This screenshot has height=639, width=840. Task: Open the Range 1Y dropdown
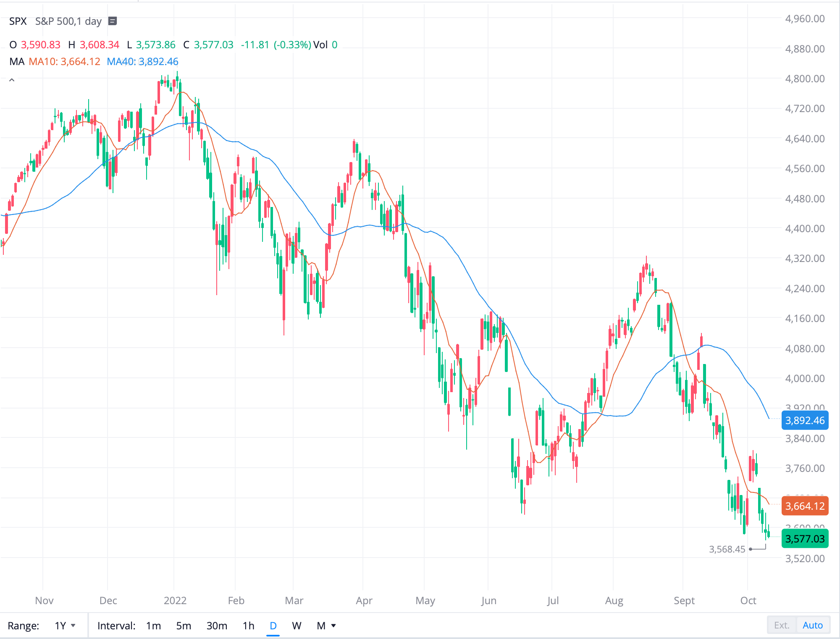(x=64, y=625)
